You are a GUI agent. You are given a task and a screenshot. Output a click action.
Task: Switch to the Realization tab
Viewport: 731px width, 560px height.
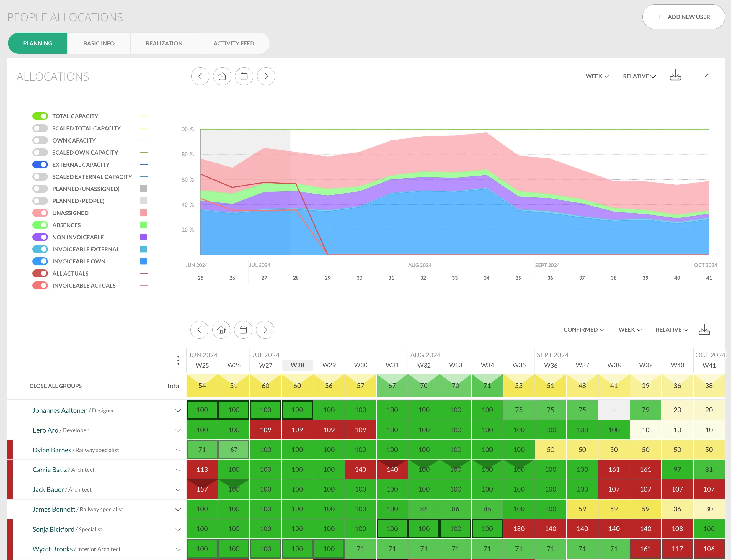[x=164, y=43]
